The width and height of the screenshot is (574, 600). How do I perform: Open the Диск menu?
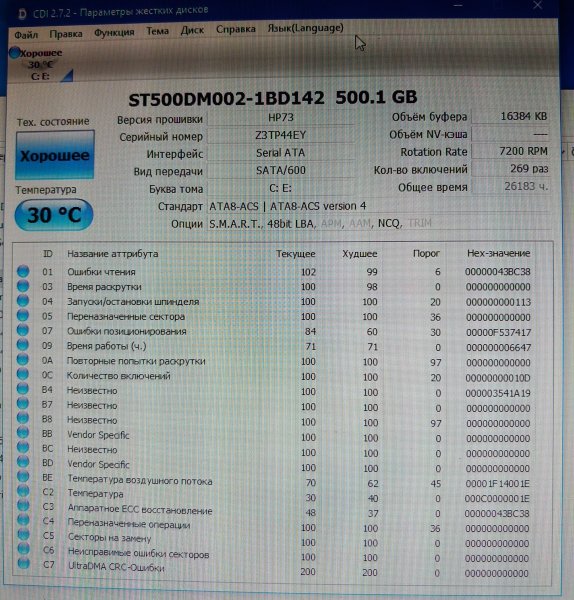(192, 30)
